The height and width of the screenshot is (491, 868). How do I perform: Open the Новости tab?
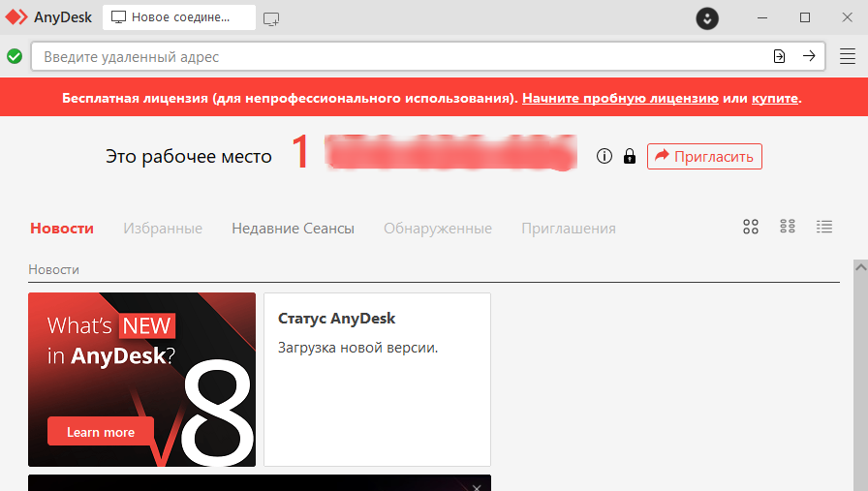pos(62,228)
